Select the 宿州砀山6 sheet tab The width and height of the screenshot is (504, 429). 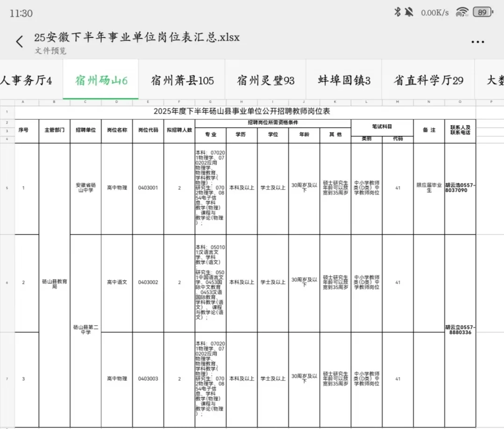pos(101,80)
